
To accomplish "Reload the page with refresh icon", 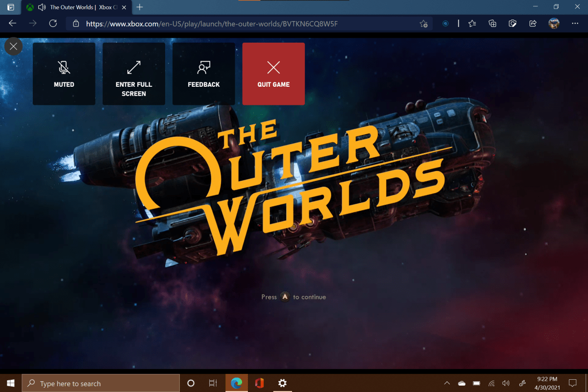I will click(x=53, y=24).
